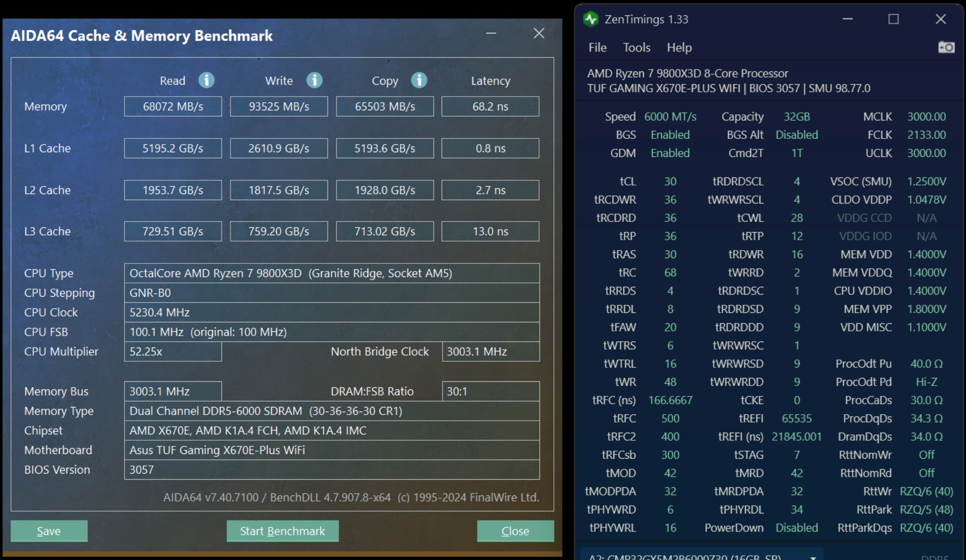Click the Memory Latency 68.2 ns field
966x560 pixels.
point(490,106)
